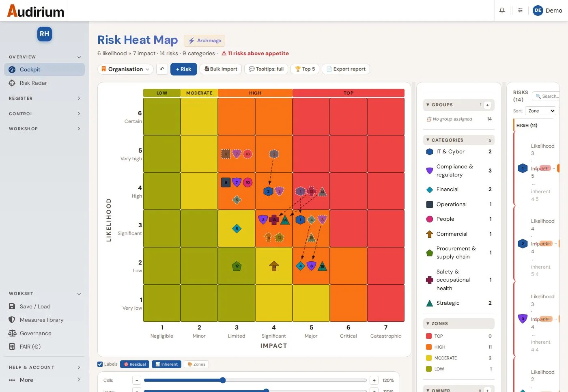The height and width of the screenshot is (392, 568).
Task: Open Measures library in the sidebar
Action: point(45,320)
